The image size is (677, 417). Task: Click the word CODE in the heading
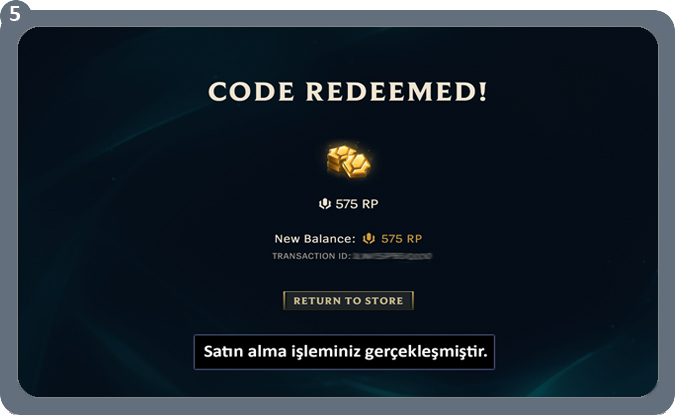click(252, 92)
